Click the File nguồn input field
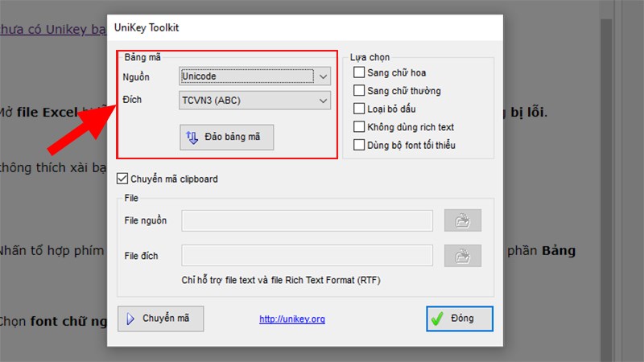 (x=308, y=220)
